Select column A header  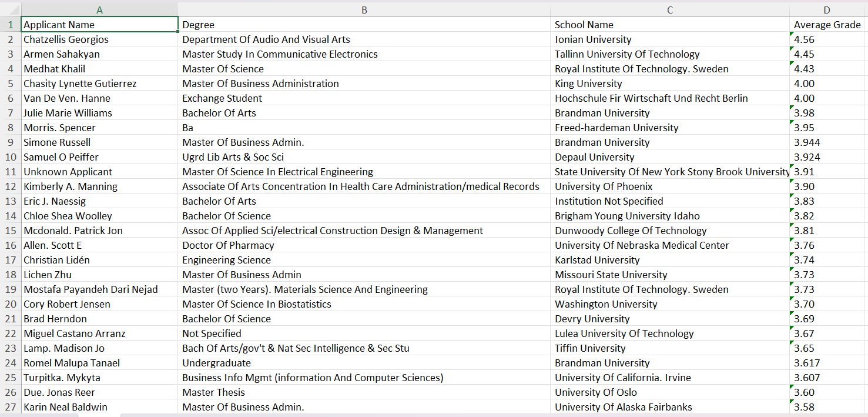[99, 10]
